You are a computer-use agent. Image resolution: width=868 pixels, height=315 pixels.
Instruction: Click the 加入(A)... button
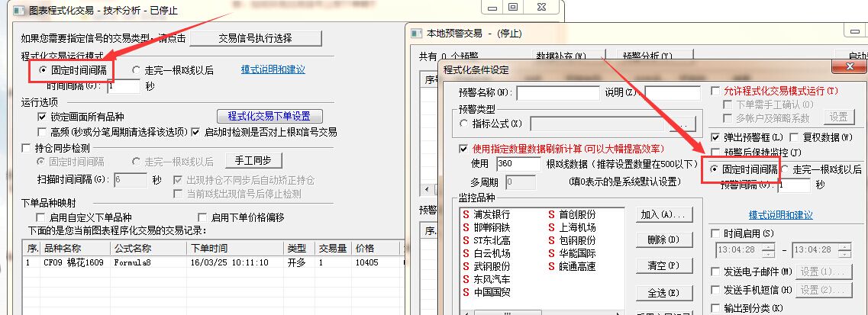pos(661,214)
